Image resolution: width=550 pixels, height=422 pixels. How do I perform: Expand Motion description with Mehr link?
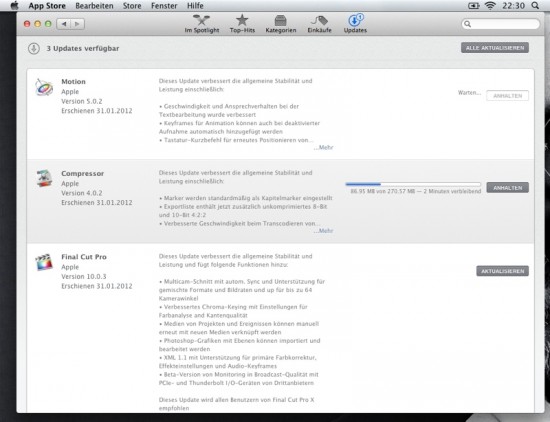(x=323, y=147)
